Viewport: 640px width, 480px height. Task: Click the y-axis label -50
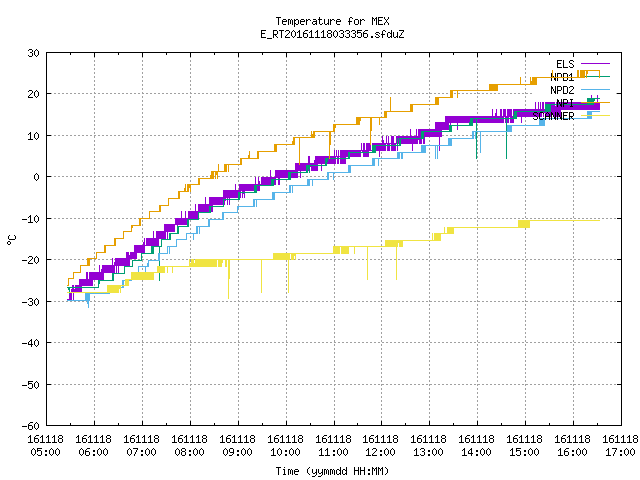click(x=31, y=384)
